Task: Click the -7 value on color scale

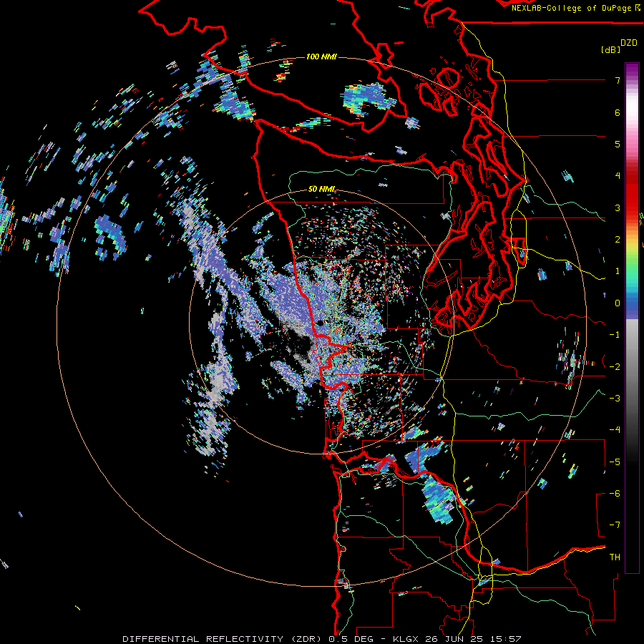Action: pos(615,525)
